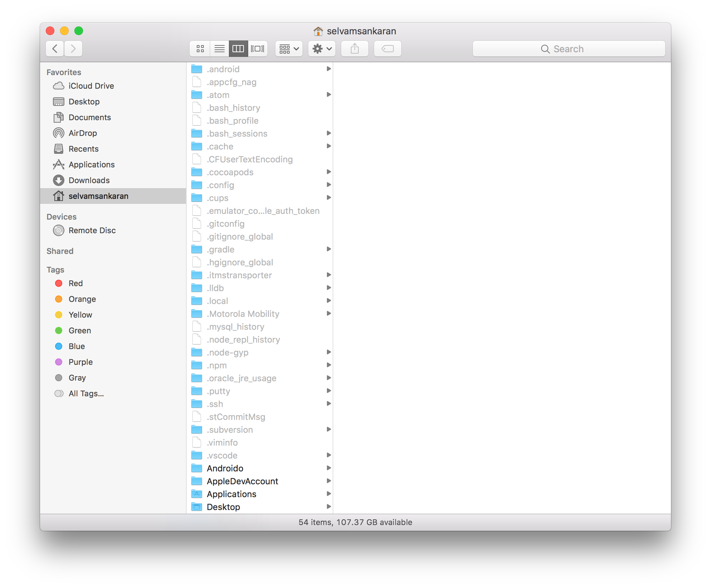
Task: Expand the .cocoapods folder arrow
Action: (x=329, y=172)
